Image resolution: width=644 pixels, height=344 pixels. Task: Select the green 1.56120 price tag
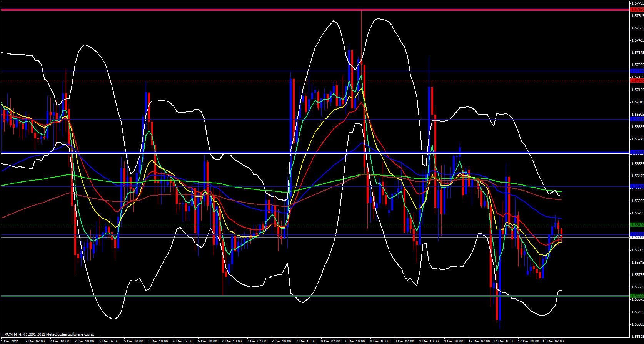[637, 225]
